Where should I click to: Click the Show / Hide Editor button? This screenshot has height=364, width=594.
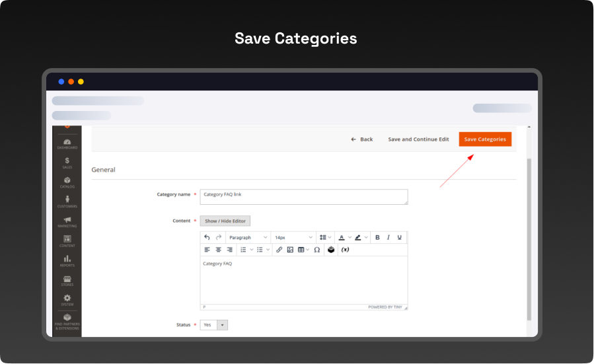225,221
